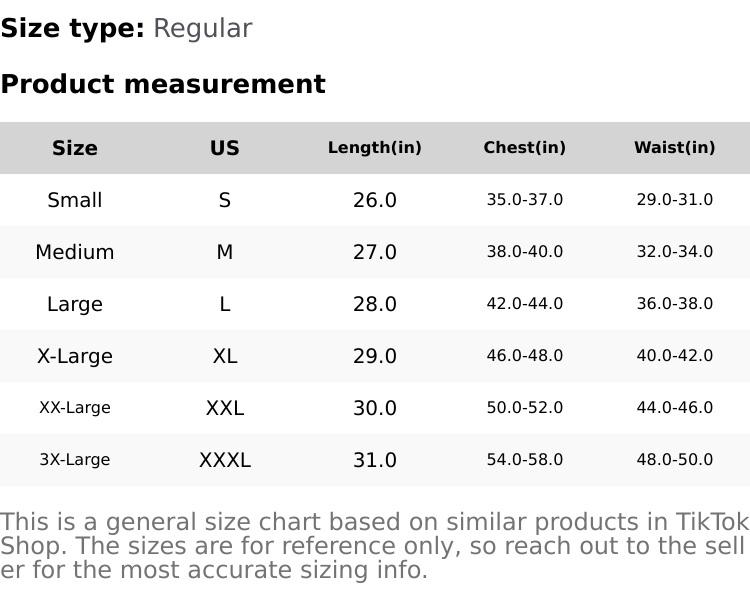Select the Chest(in) column header
Screen dimensions: 750x606
[525, 148]
